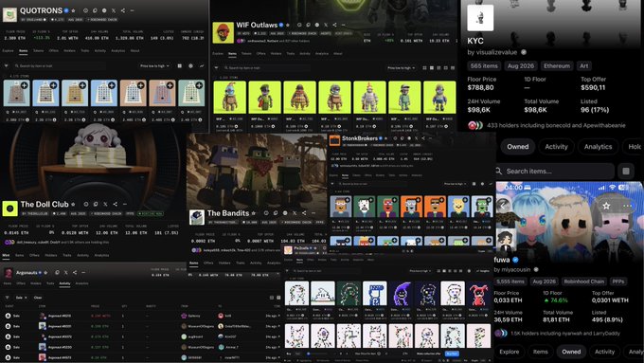Select the last view mode in WIF Outlaws

(x=453, y=68)
